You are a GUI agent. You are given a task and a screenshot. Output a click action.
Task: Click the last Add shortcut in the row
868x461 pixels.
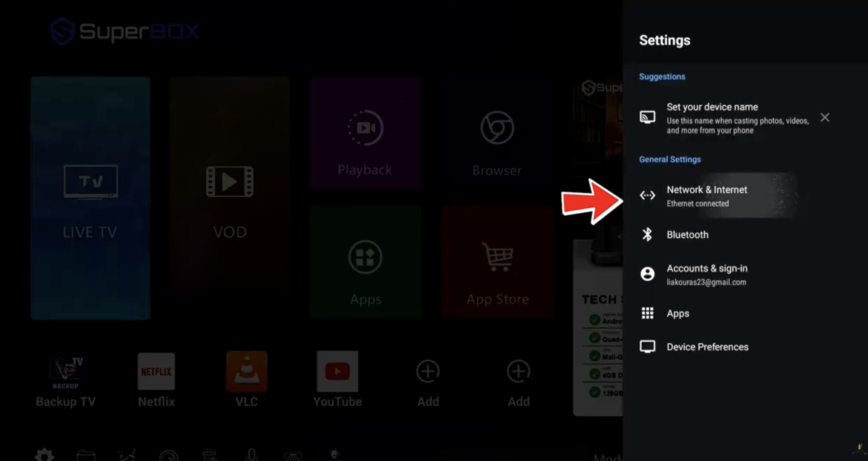[x=518, y=382]
